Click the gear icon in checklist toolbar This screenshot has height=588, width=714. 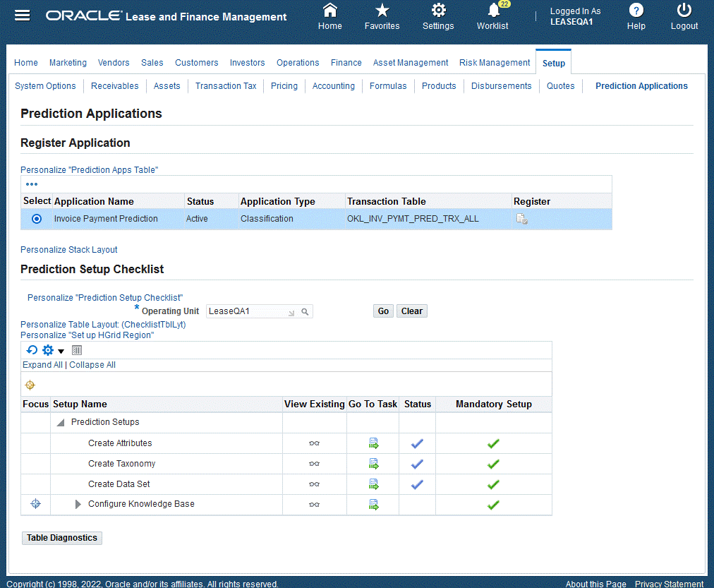click(x=48, y=350)
